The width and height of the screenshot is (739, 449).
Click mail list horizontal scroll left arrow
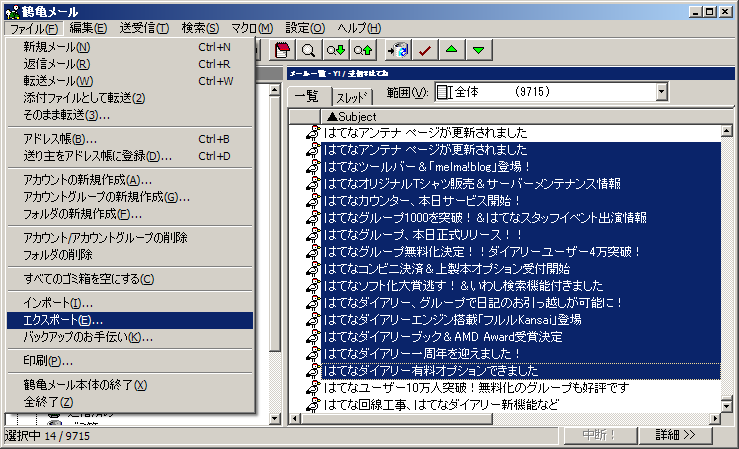[295, 418]
